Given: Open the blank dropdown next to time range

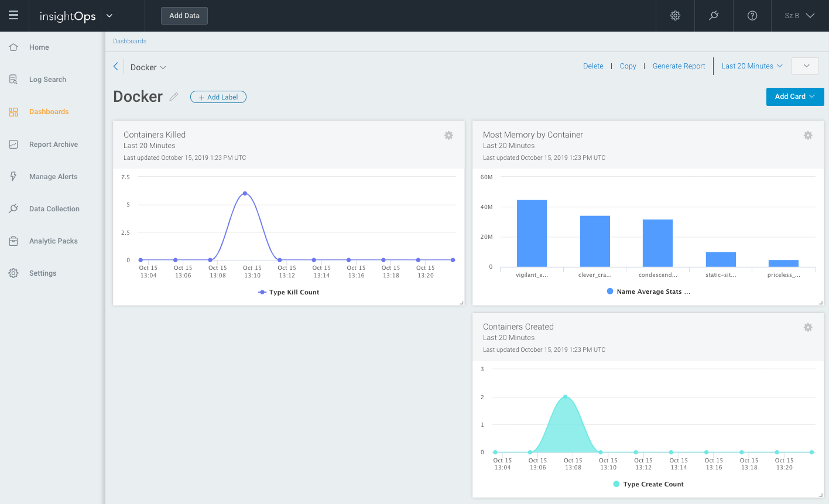Looking at the screenshot, I should pos(805,66).
